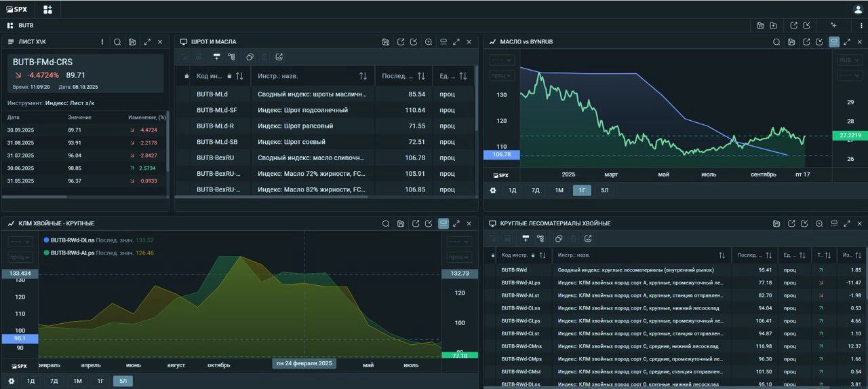Click the add widget icon beside SPX
This screenshot has height=389, width=868.
[47, 10]
